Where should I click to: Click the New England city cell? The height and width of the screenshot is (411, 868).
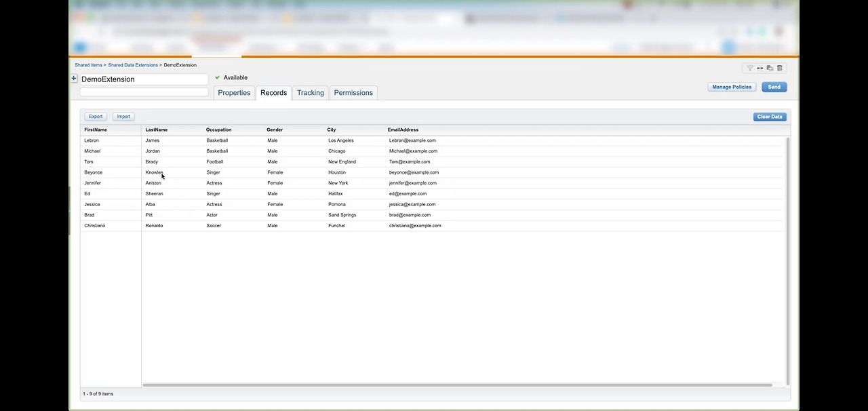click(x=342, y=162)
